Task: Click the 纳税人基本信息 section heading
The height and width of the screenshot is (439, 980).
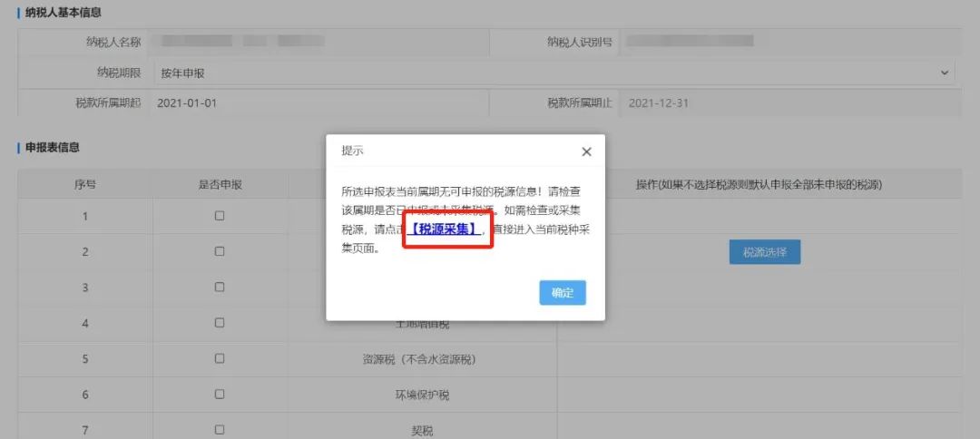Action: [x=64, y=13]
